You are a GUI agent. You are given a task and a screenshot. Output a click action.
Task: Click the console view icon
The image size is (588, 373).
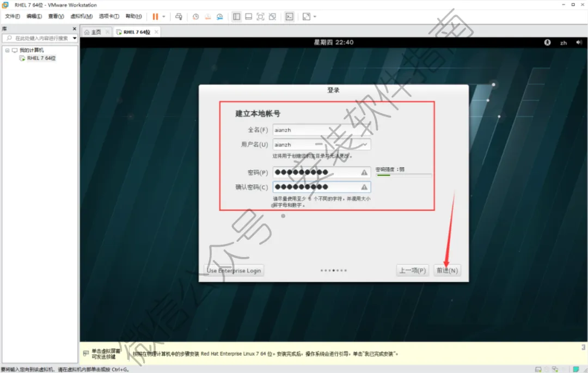290,16
